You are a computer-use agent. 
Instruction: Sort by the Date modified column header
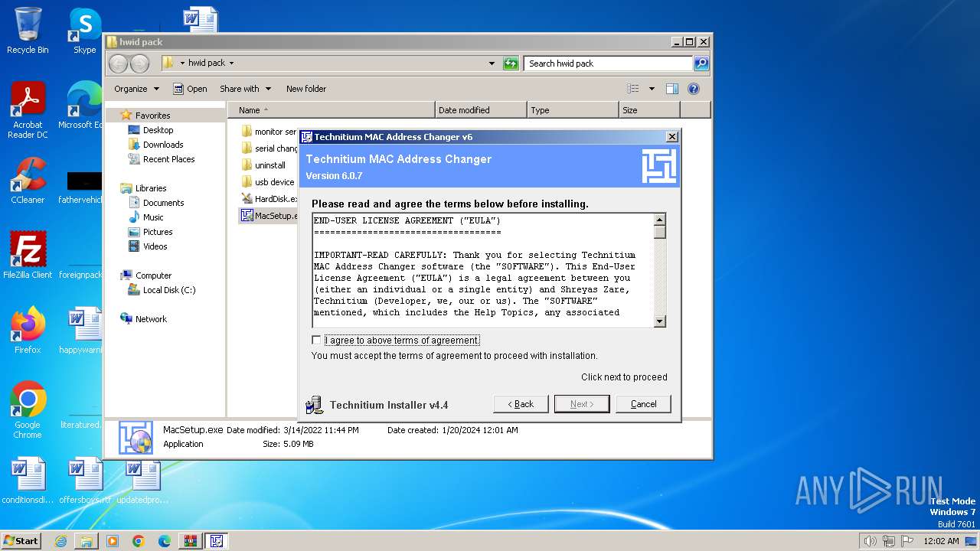point(481,110)
